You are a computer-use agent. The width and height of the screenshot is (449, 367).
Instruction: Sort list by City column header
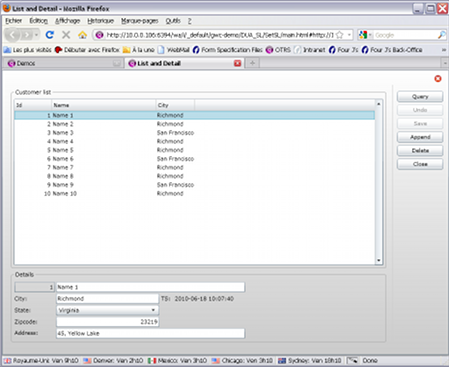(x=175, y=105)
